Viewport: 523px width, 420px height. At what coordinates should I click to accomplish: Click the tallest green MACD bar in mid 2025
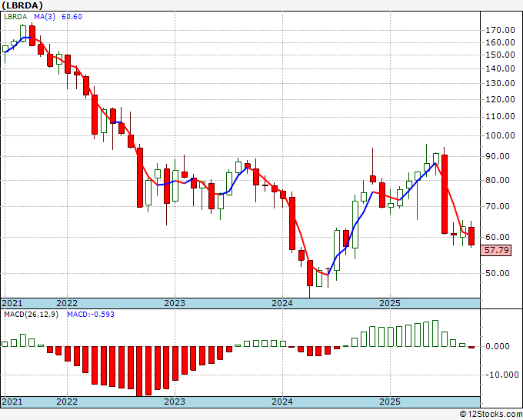click(435, 333)
